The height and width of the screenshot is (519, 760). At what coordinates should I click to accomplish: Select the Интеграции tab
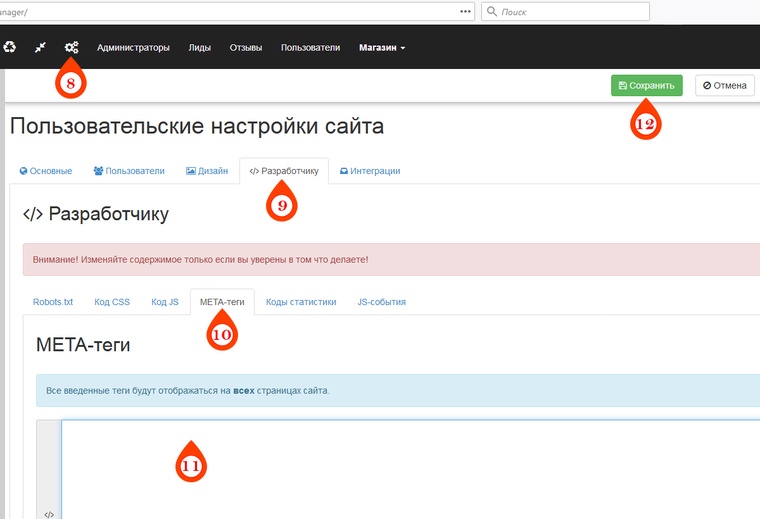pos(370,171)
